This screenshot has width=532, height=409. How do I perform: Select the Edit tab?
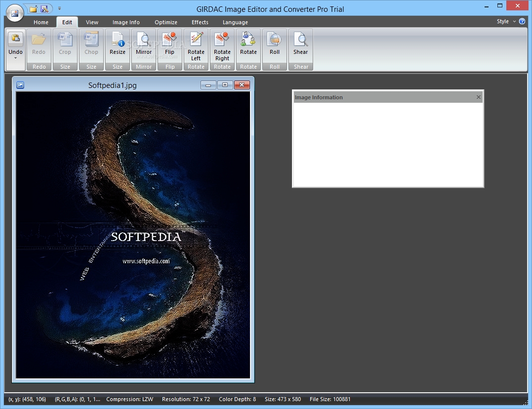click(67, 22)
